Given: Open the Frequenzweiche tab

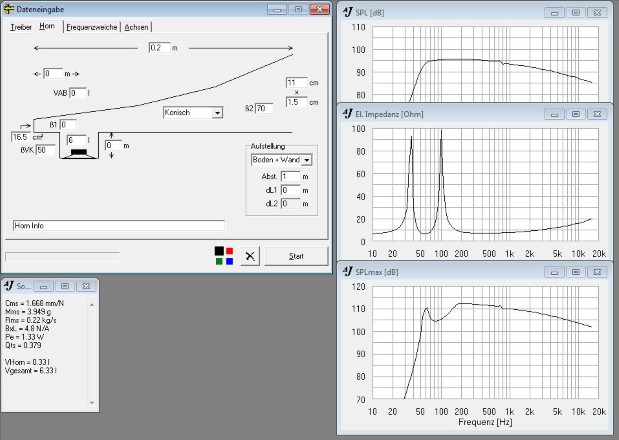Looking at the screenshot, I should 92,27.
